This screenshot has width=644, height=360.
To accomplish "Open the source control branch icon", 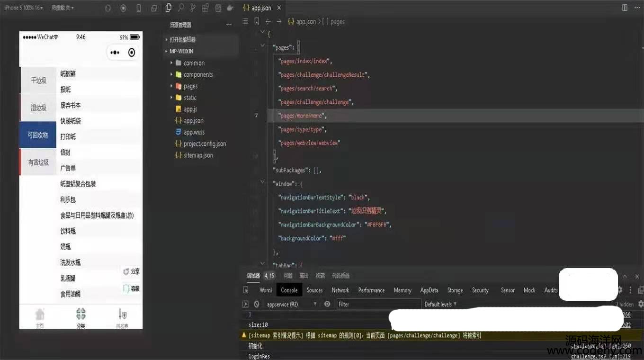I will click(193, 8).
